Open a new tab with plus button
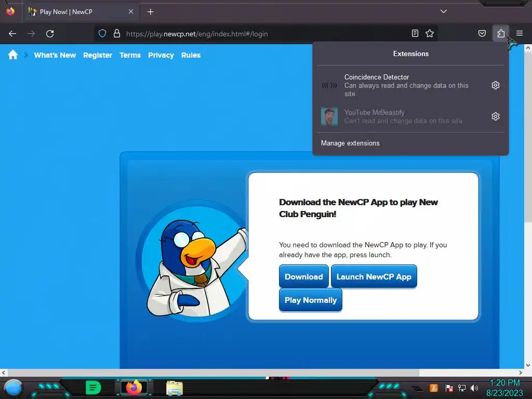532x399 pixels. [150, 12]
